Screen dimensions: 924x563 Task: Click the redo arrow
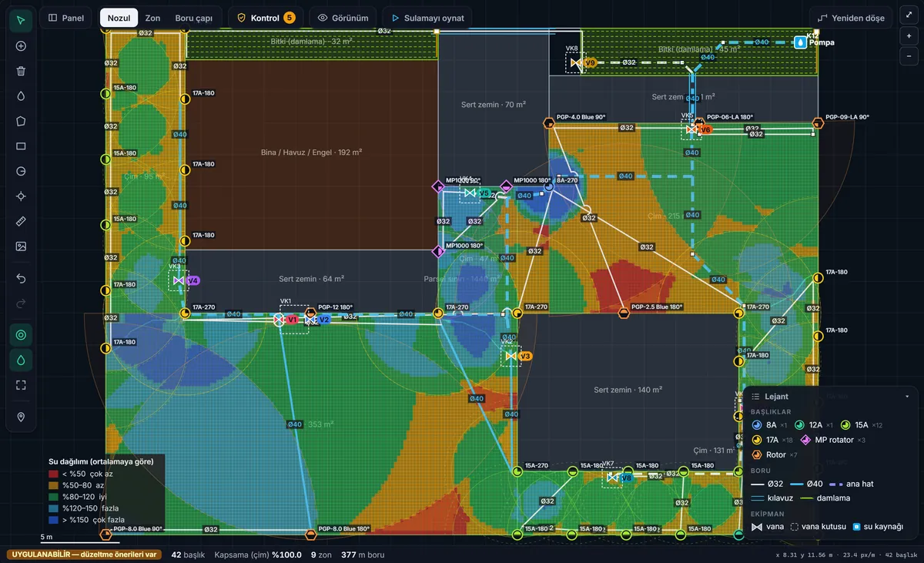click(x=21, y=303)
